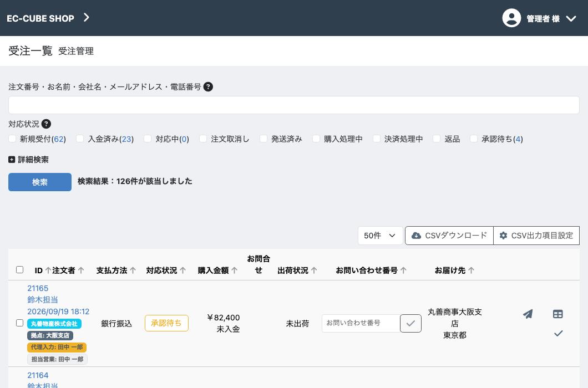The width and height of the screenshot is (588, 388).
Task: Open the chevron next to EC-CUBE SHOP
Action: click(86, 18)
